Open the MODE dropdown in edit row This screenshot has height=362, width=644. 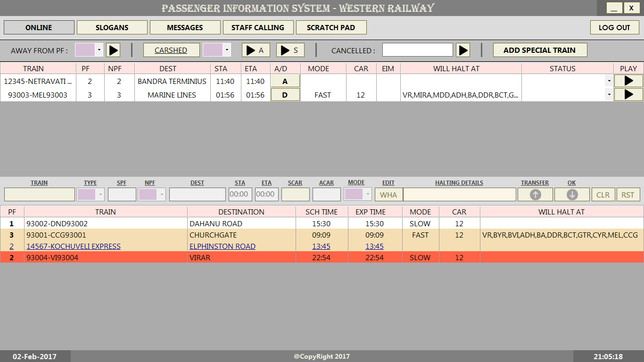point(368,194)
